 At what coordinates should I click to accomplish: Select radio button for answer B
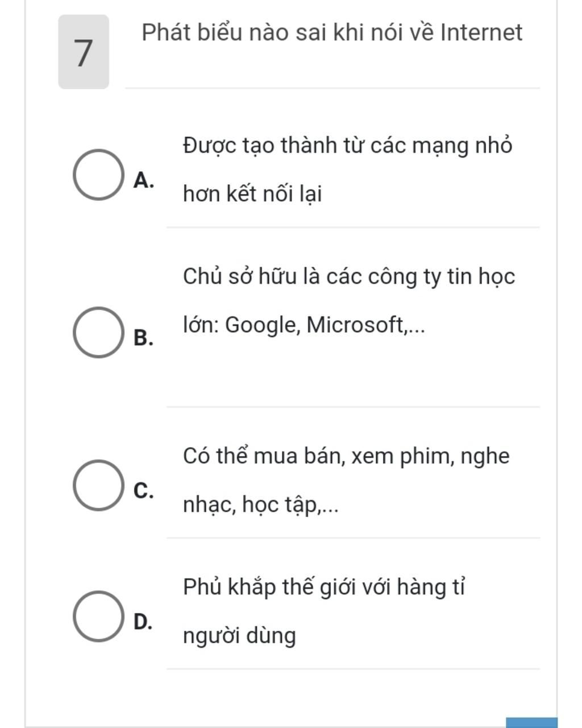98,332
